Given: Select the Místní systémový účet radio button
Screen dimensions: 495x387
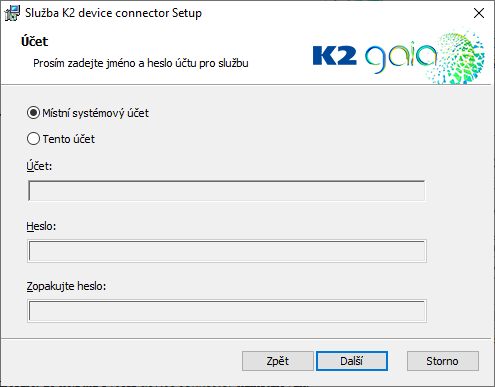Looking at the screenshot, I should [33, 113].
